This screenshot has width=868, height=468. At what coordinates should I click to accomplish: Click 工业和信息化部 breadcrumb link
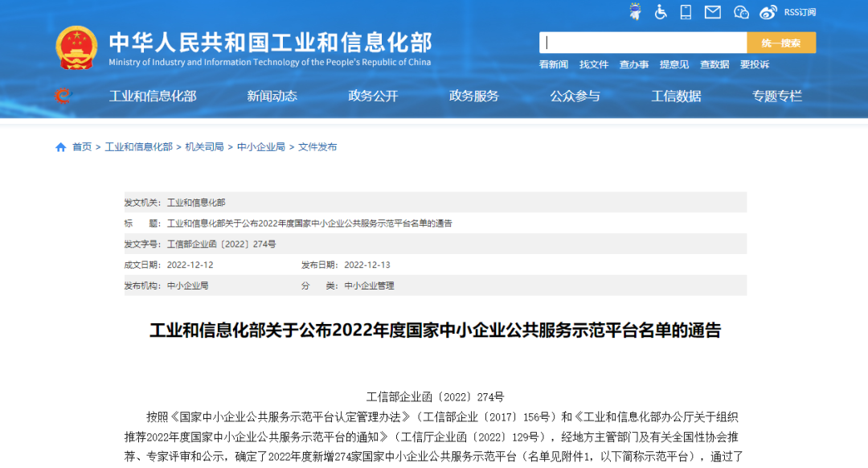[139, 147]
